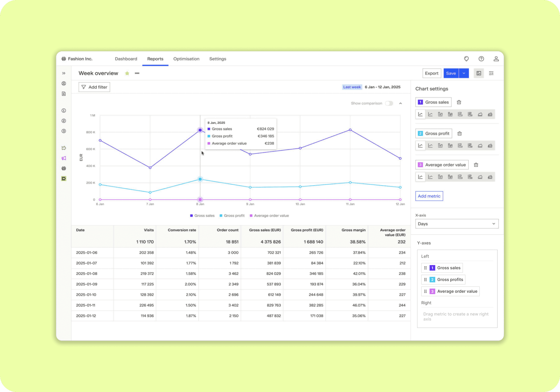Click the megaphone icon in left sidebar
The height and width of the screenshot is (392, 560).
[64, 158]
